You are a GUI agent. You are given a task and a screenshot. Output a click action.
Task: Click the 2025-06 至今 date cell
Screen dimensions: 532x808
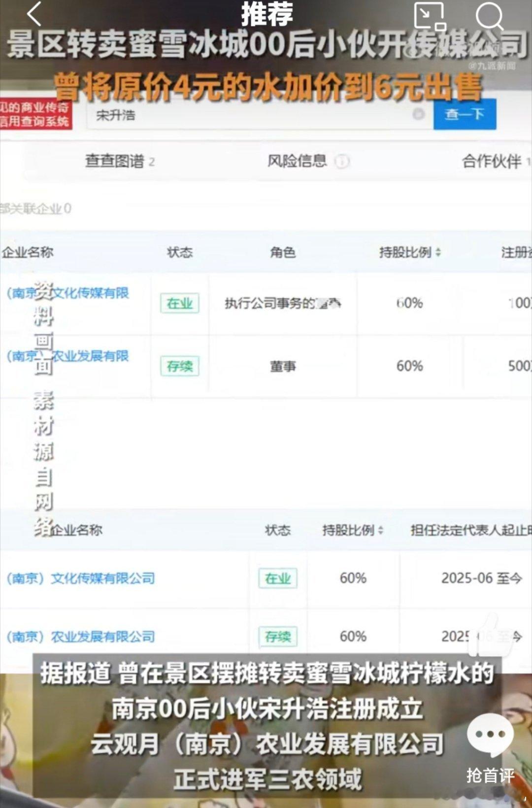coord(481,578)
